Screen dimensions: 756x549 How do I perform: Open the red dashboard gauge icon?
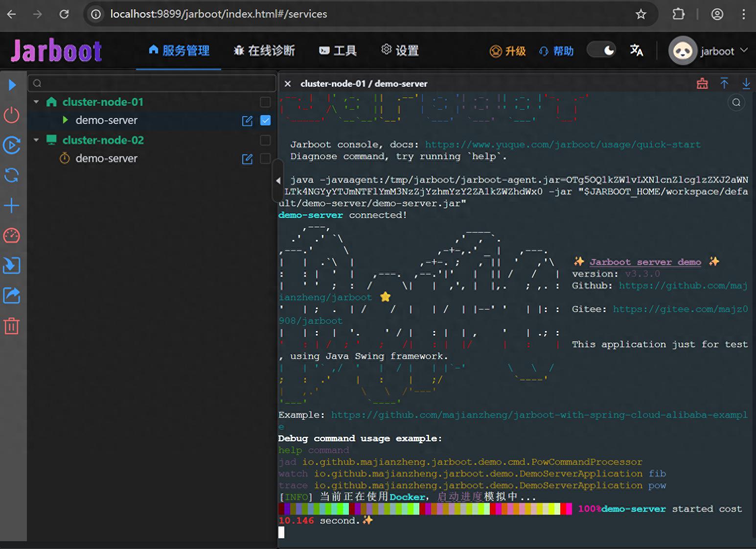12,236
